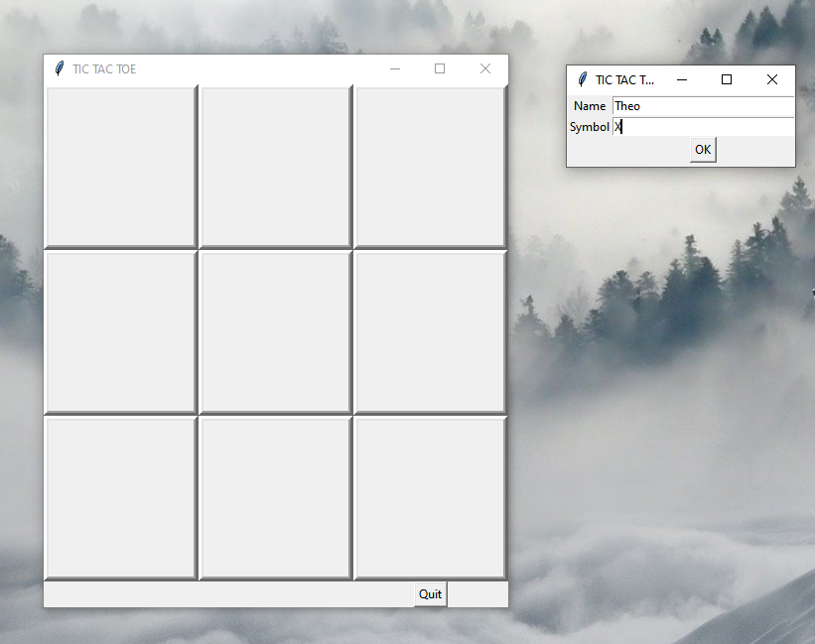Image resolution: width=815 pixels, height=644 pixels.
Task: Click the top-middle board cell
Action: [x=276, y=167]
